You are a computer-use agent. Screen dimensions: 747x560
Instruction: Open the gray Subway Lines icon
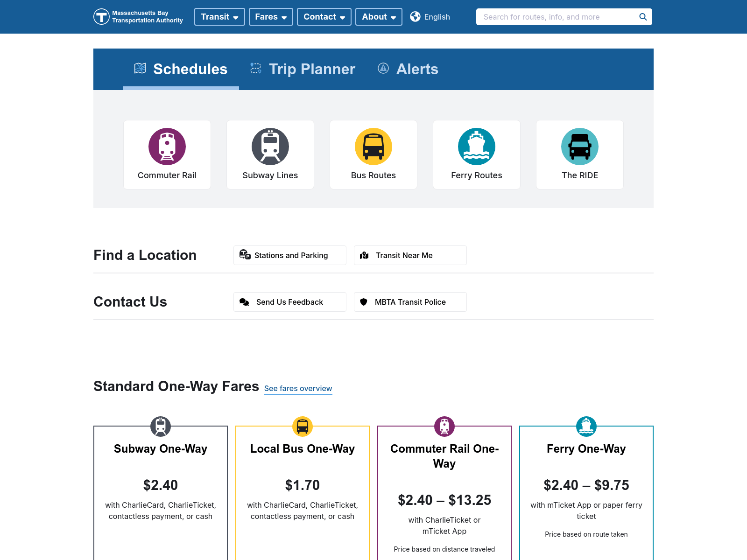270,147
